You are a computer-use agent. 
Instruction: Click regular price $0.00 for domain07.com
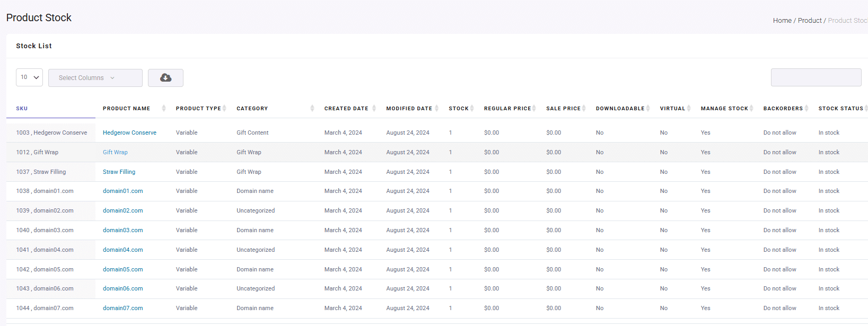pyautogui.click(x=491, y=309)
